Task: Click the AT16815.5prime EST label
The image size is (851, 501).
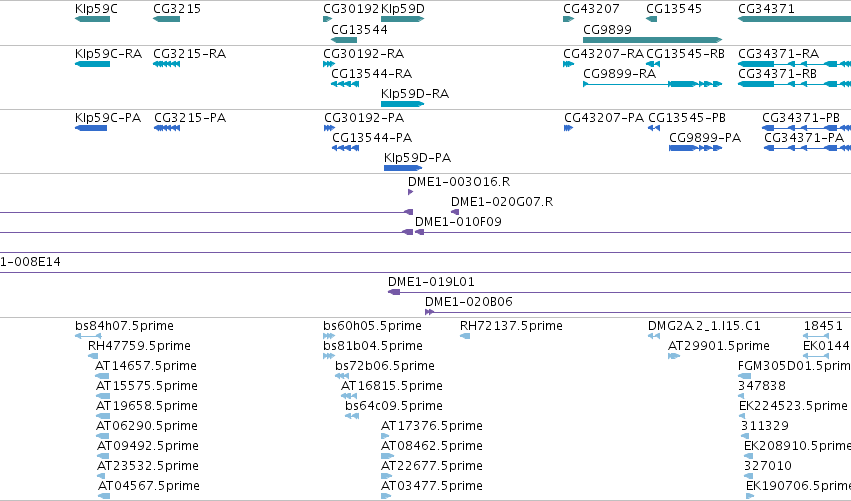Action: (392, 386)
